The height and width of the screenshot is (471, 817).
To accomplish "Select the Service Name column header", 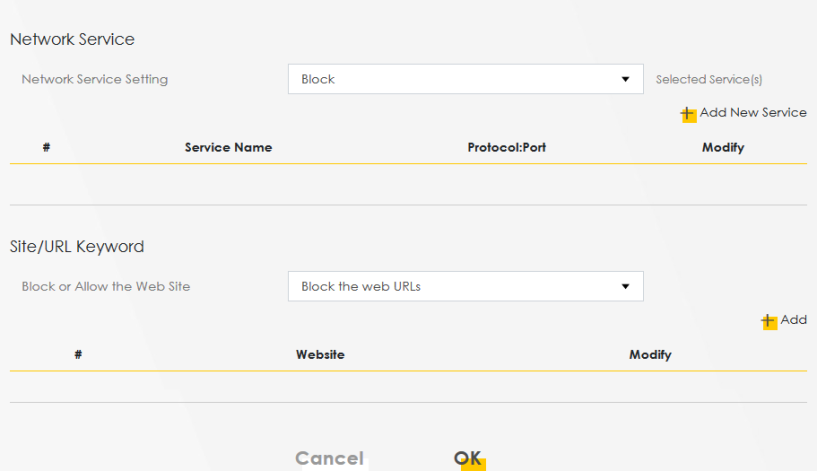I will point(228,148).
